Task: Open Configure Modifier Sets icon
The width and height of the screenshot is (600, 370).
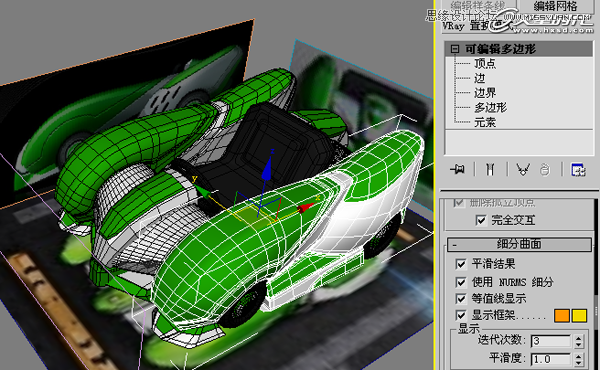Action: click(x=578, y=169)
